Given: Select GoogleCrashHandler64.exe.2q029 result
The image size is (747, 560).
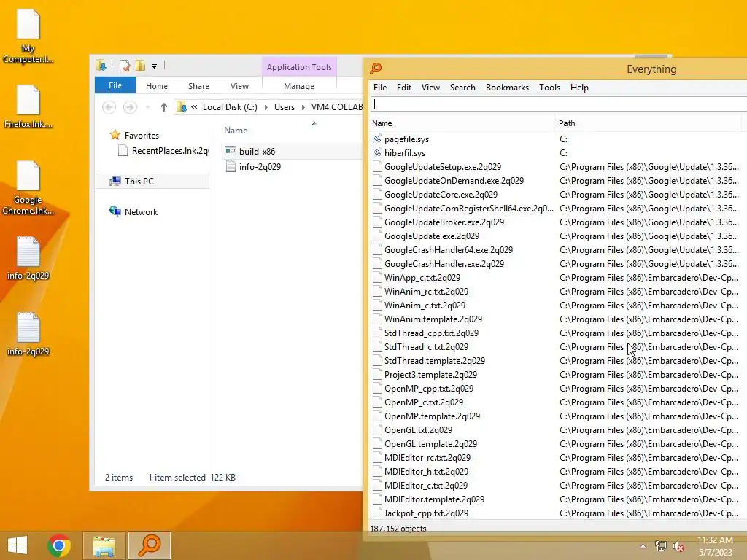Looking at the screenshot, I should [x=449, y=250].
